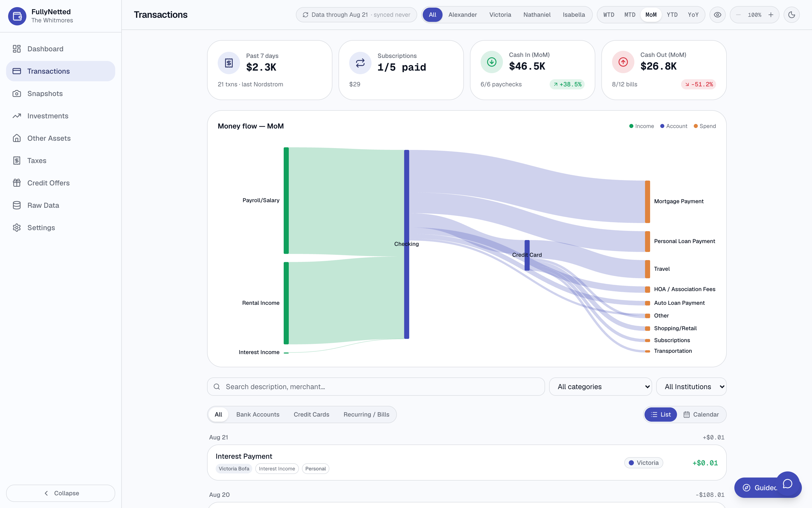Select the WTD period option
Screen dimensions: 812x508
pos(609,15)
